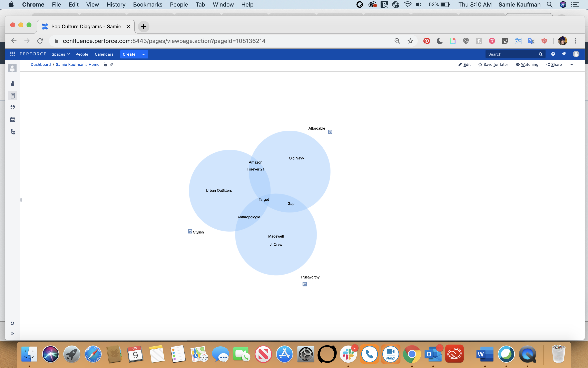Click the page restrictions lock icon
Viewport: 588px width, 368px height.
click(x=105, y=64)
